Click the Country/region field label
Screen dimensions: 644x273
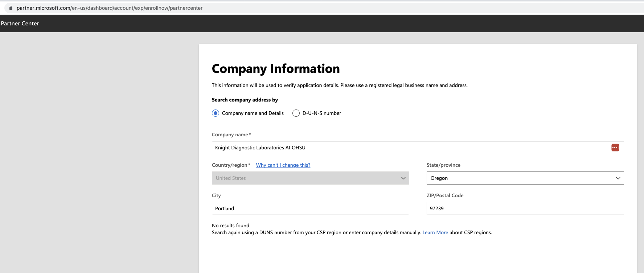231,165
